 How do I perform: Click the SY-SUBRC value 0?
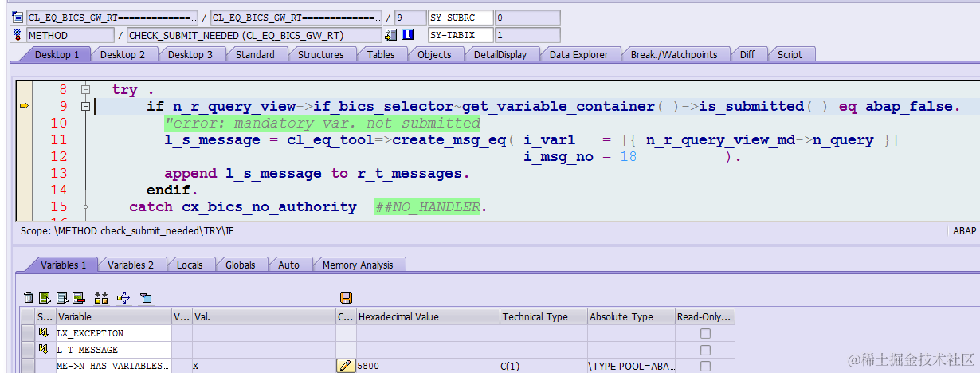coord(527,17)
